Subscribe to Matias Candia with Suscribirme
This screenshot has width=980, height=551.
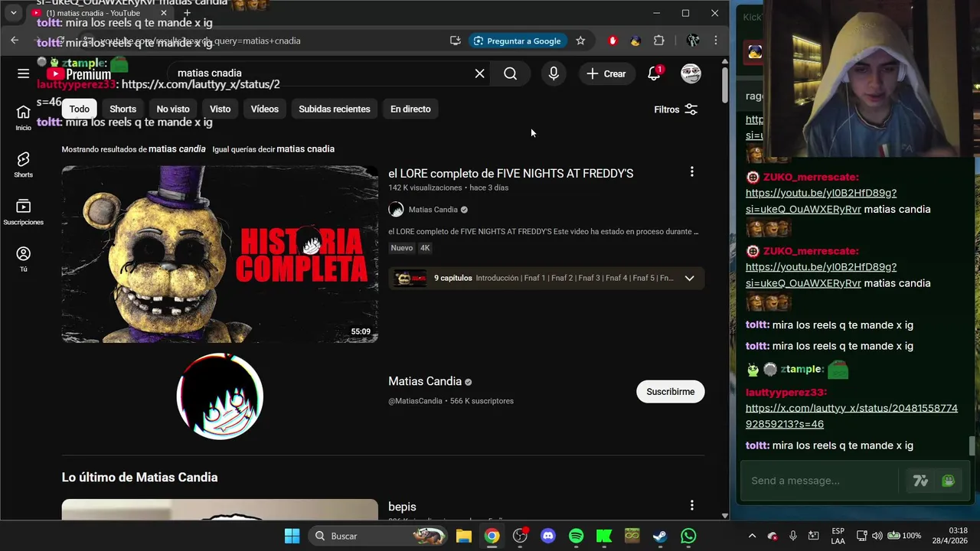670,392
